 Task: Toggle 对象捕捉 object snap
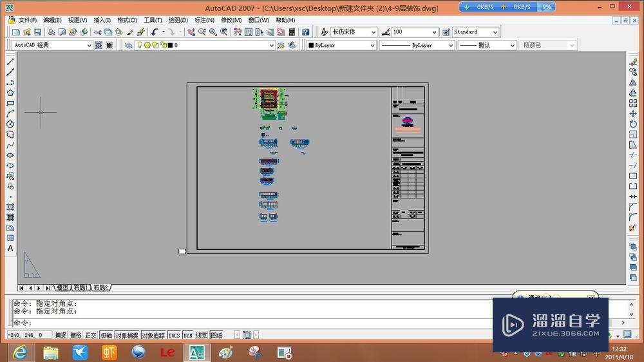coord(127,336)
